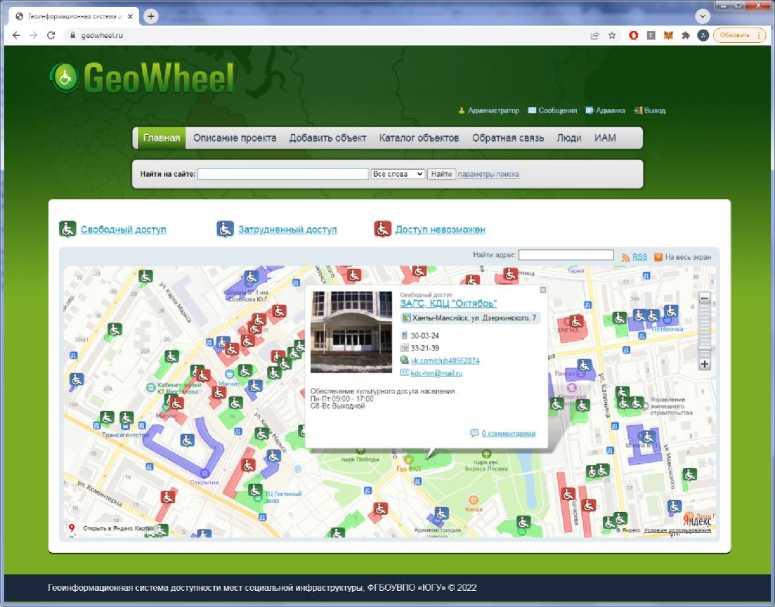This screenshot has width=775, height=607.
Task: Click blue wheelchair icon beside Затрудненный доступ
Action: click(x=225, y=229)
